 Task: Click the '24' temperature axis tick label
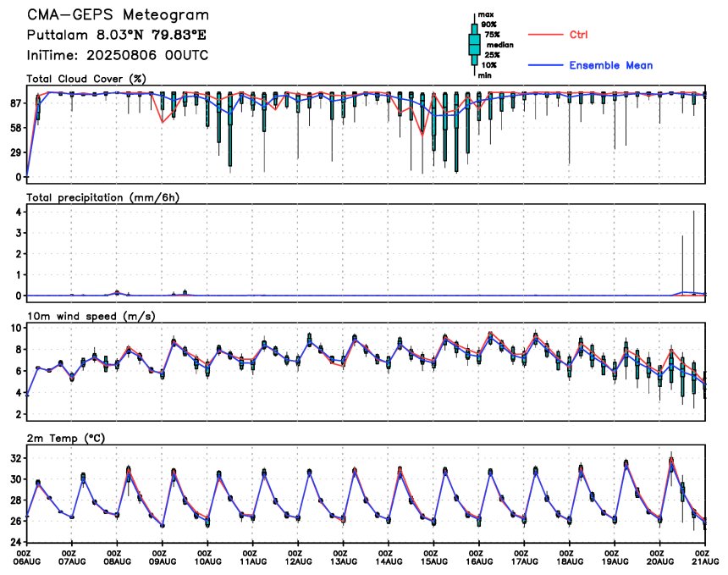coord(16,542)
